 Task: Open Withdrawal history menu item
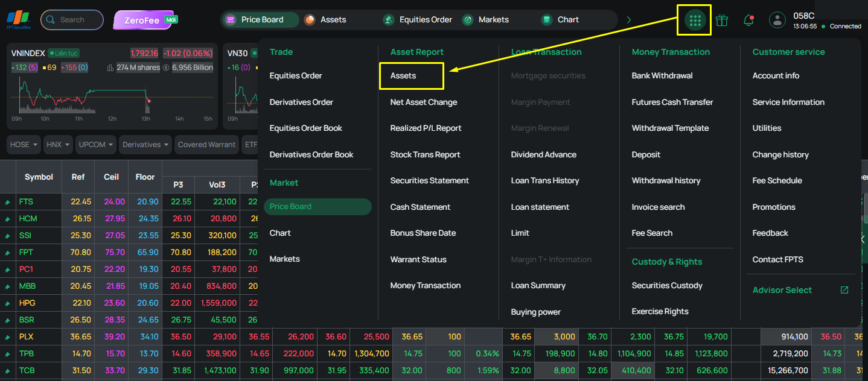tap(666, 181)
